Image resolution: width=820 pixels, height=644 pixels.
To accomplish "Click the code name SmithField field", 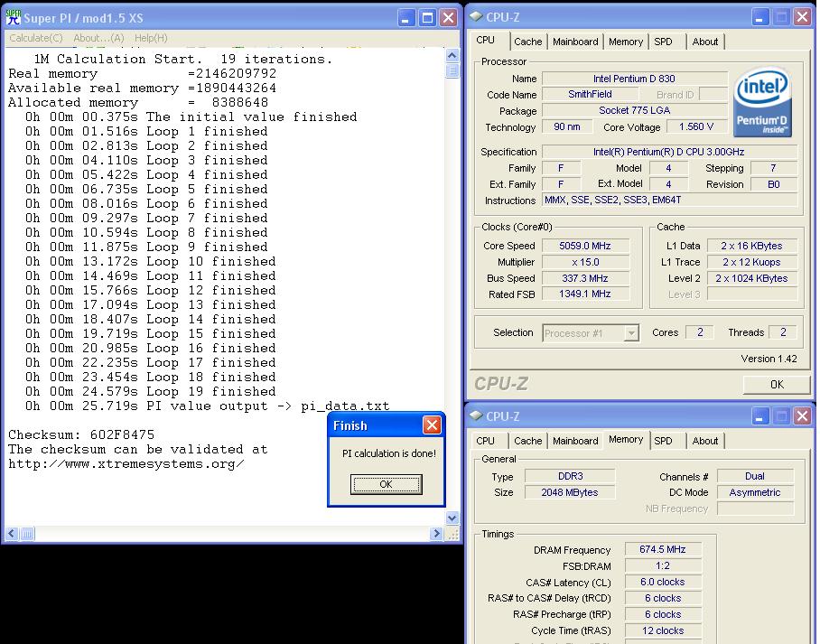I will pos(590,94).
